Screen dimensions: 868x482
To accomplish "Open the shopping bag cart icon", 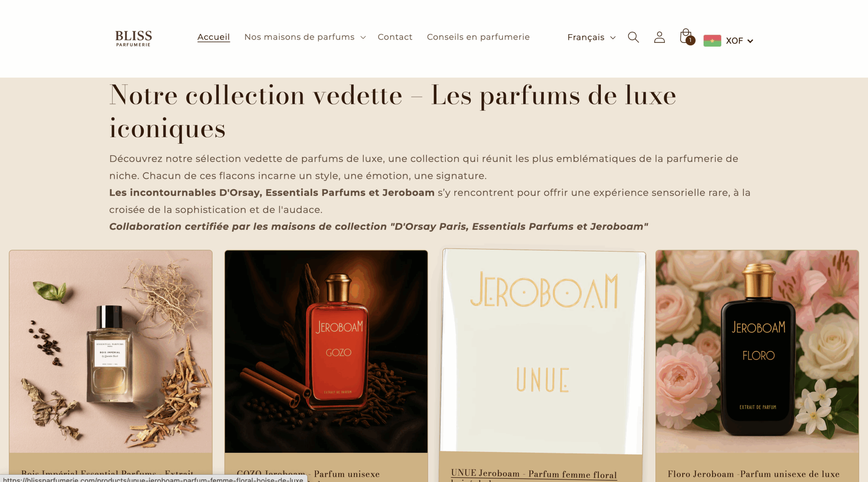I will 685,36.
